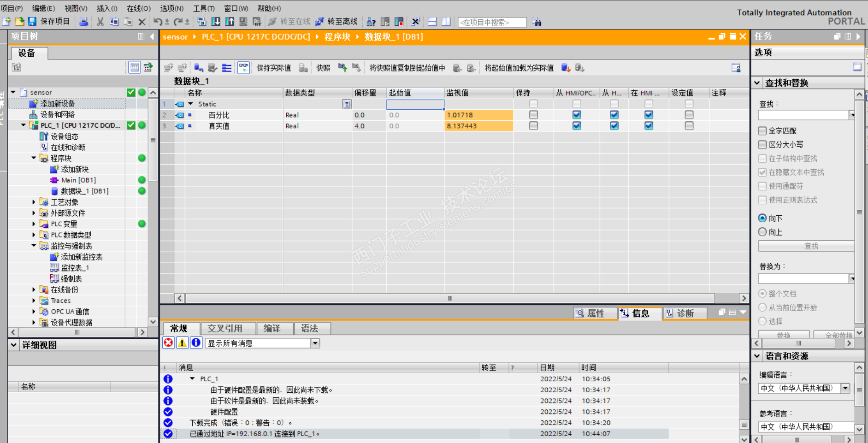Enable the 全字匹配 checkbox
The height and width of the screenshot is (443, 868).
tap(762, 131)
